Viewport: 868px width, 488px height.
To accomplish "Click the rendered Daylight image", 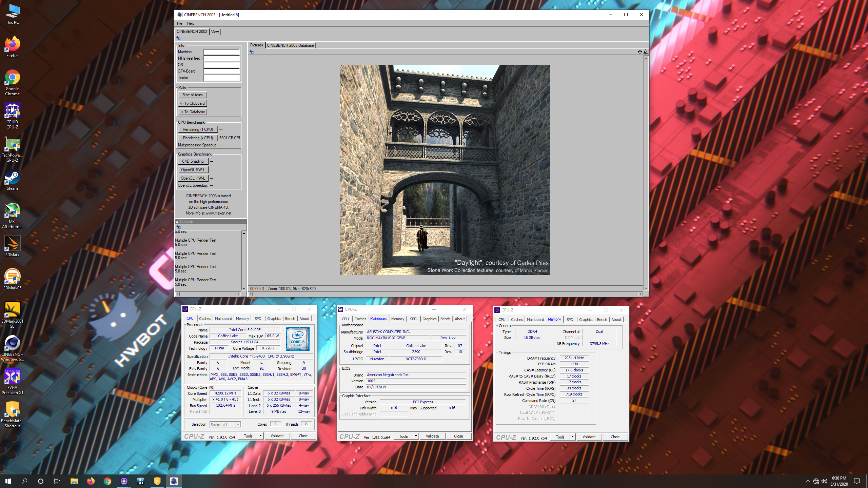I will pos(445,170).
